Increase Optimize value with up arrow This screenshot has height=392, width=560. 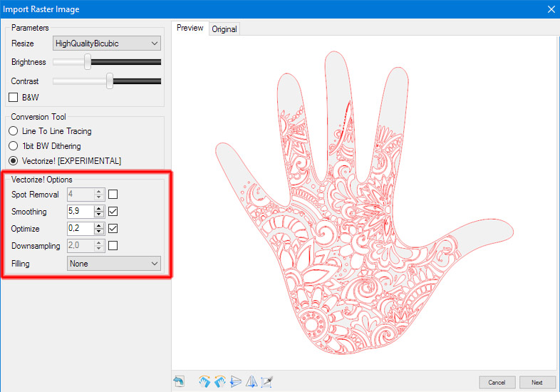coord(99,225)
